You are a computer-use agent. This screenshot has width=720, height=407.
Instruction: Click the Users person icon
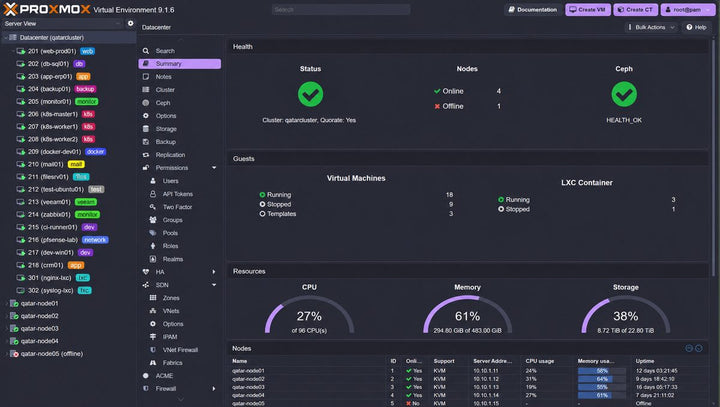153,181
